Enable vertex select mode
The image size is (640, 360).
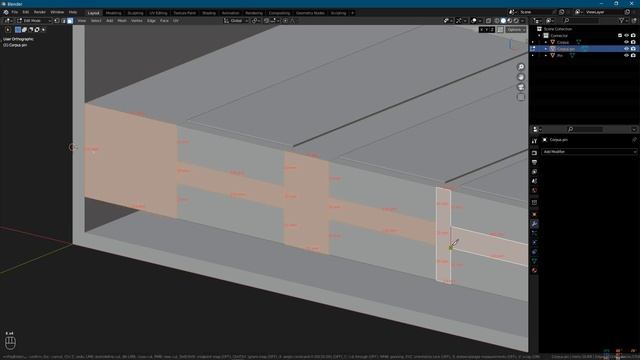57,20
